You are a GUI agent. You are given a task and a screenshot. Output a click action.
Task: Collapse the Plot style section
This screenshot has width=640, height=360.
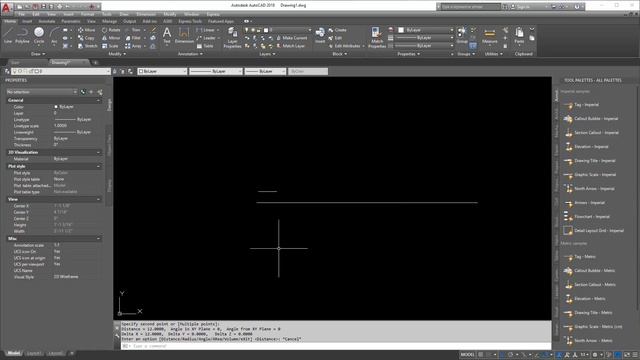[x=98, y=167]
